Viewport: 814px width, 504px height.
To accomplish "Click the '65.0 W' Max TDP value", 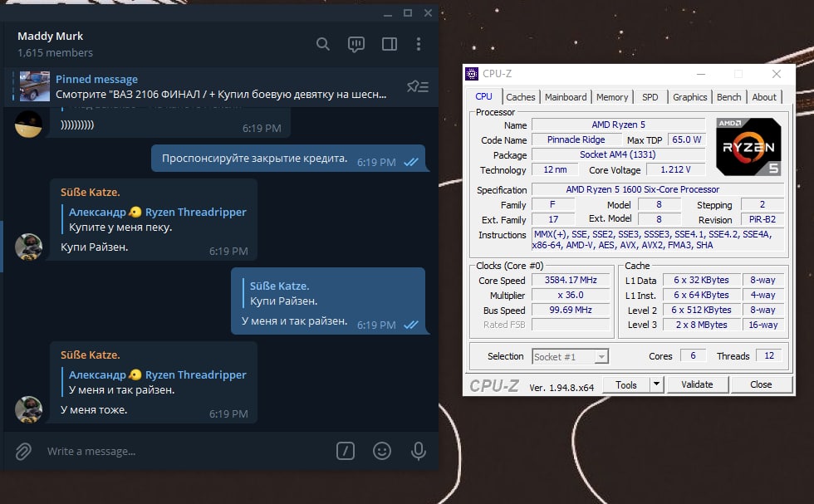I will [x=687, y=139].
